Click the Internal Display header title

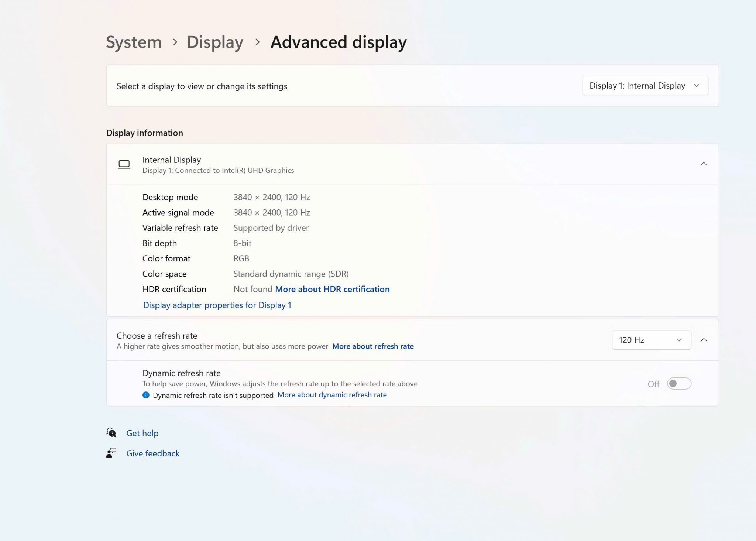172,160
